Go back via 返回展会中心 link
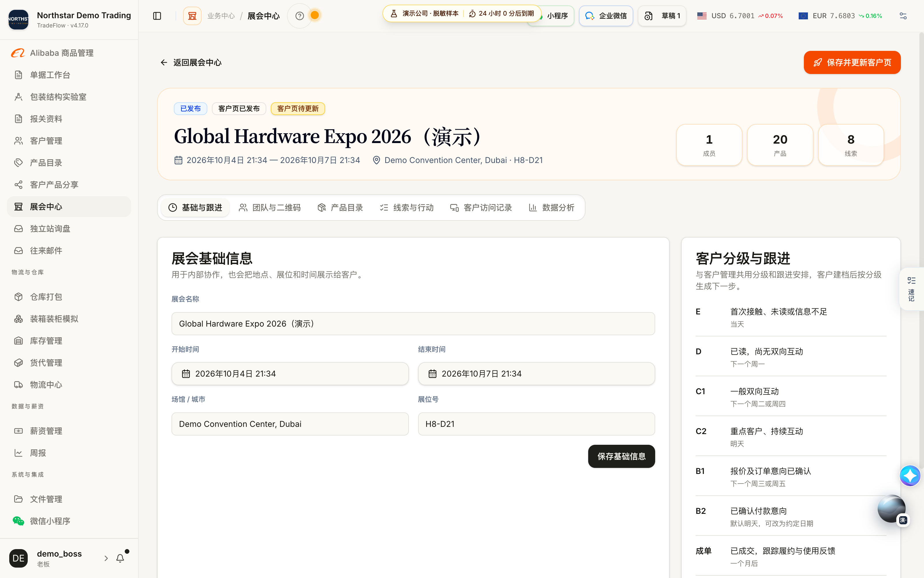 191,62
